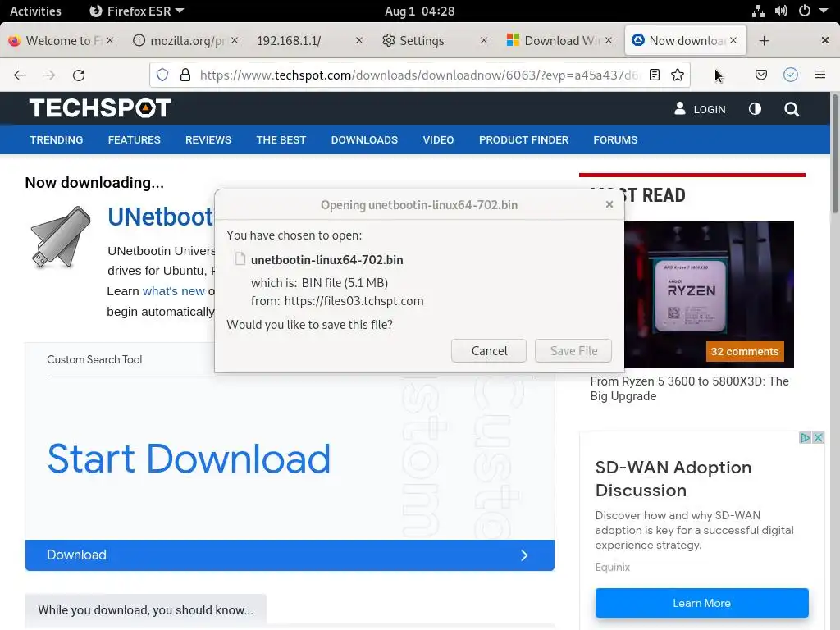Open a new tab with the plus icon
This screenshot has width=840, height=630.
[x=765, y=41]
